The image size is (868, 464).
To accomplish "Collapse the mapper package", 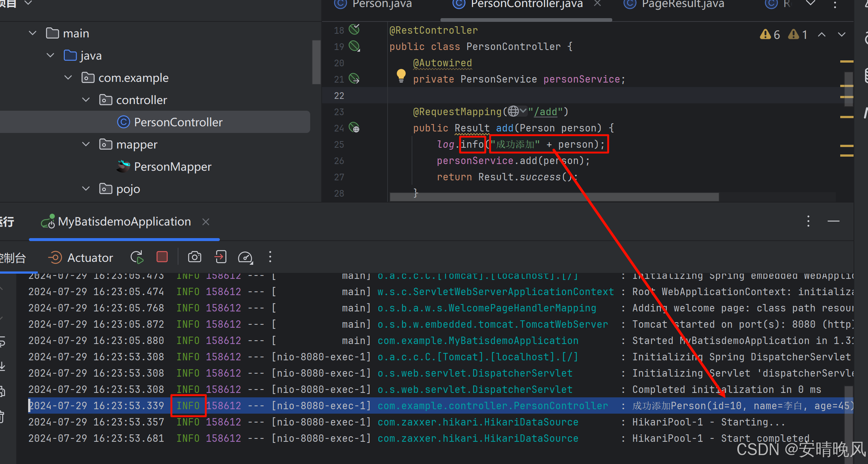I will [x=86, y=144].
